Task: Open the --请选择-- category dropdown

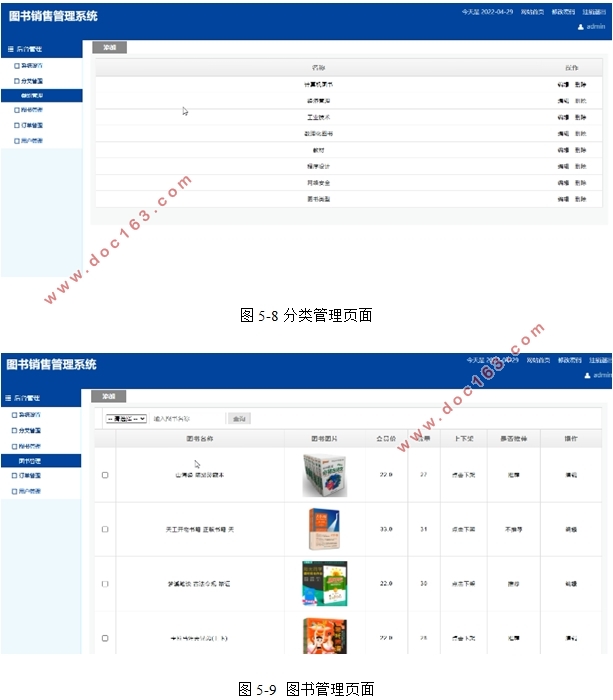Action: 126,419
